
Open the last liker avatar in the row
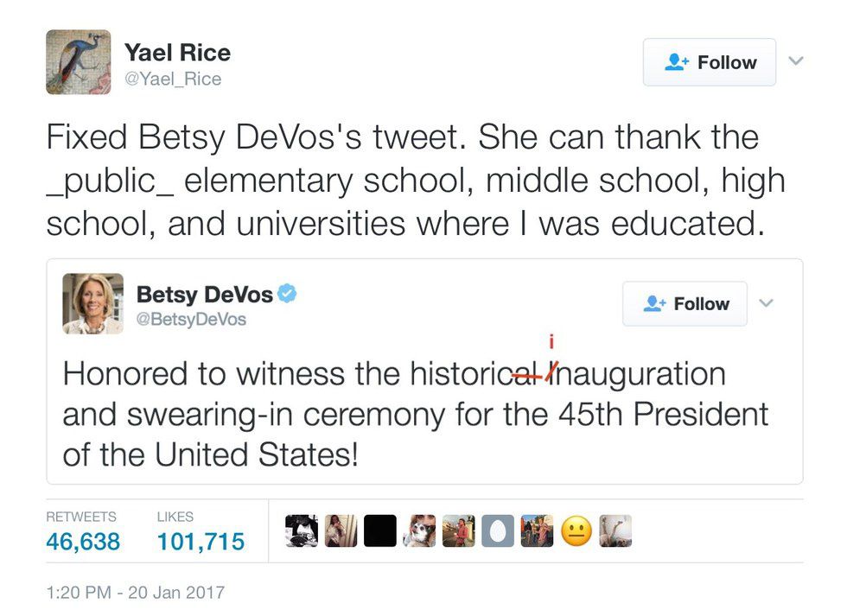[x=615, y=530]
